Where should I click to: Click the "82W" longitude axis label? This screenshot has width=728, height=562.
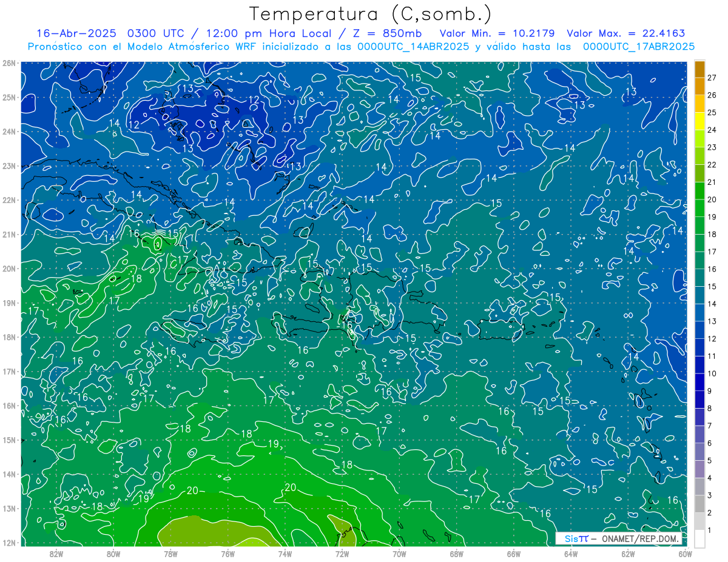tap(56, 554)
